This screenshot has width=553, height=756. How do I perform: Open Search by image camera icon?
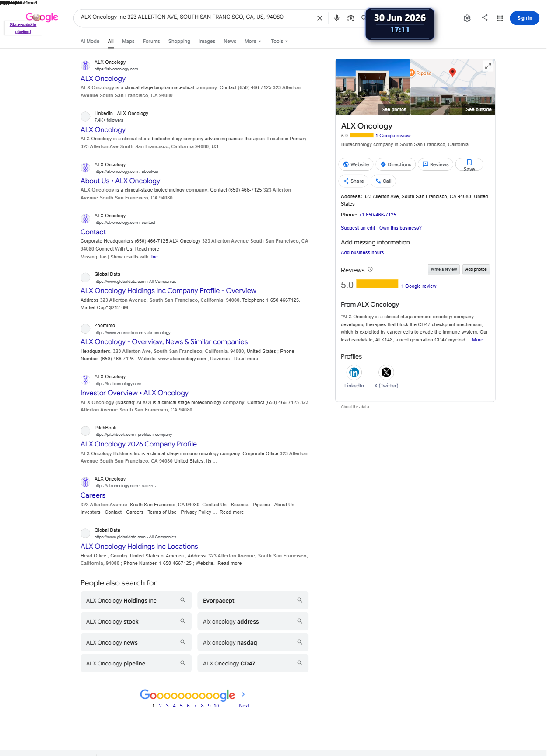point(350,18)
